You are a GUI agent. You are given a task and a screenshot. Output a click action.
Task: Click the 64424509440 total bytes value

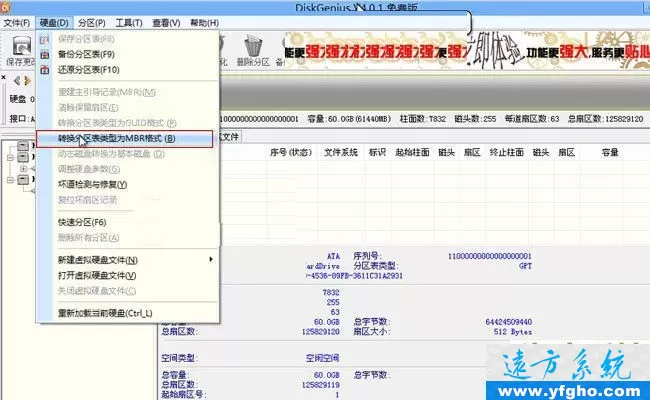(508, 322)
